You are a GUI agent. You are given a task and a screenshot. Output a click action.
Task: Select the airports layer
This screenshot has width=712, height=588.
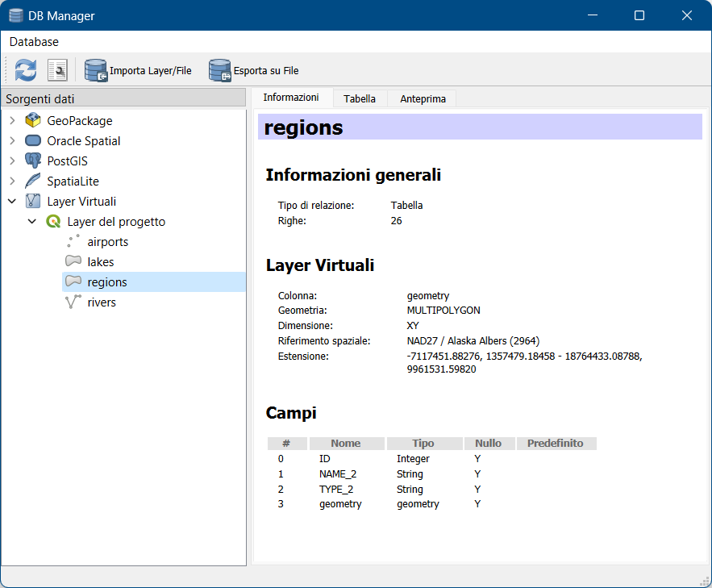(x=107, y=241)
